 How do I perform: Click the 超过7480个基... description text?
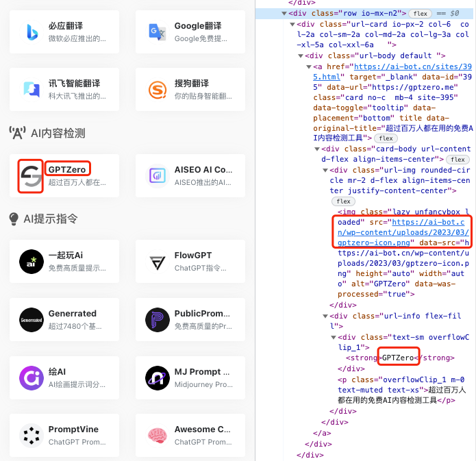[x=75, y=327]
